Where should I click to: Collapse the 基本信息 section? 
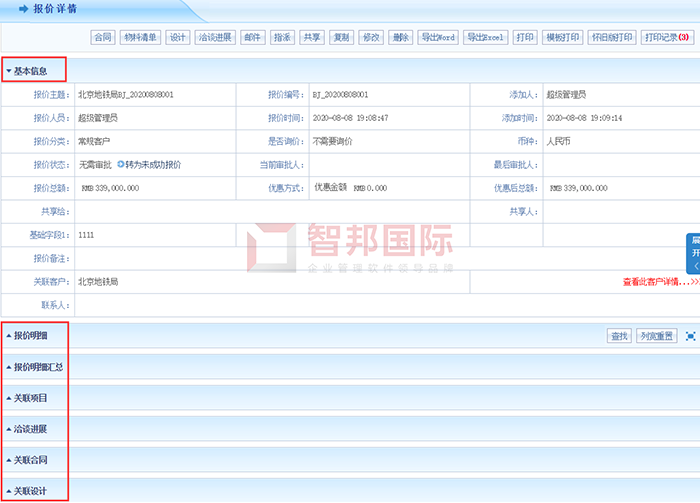(x=27, y=71)
